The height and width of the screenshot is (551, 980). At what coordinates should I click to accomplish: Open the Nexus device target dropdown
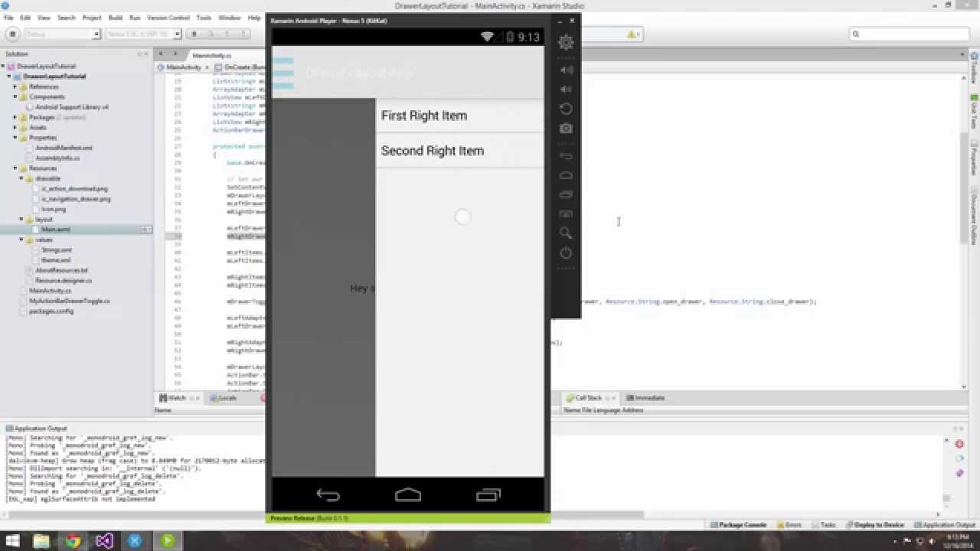pyautogui.click(x=143, y=34)
